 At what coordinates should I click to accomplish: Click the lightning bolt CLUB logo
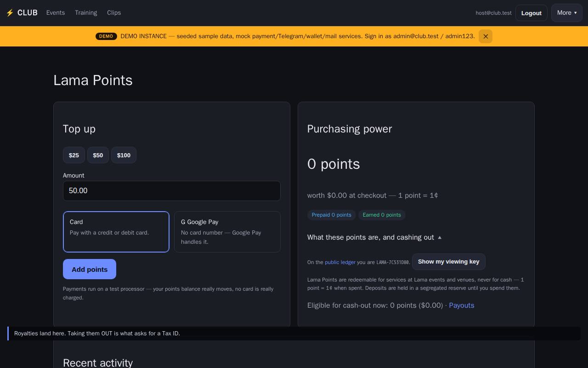(22, 13)
